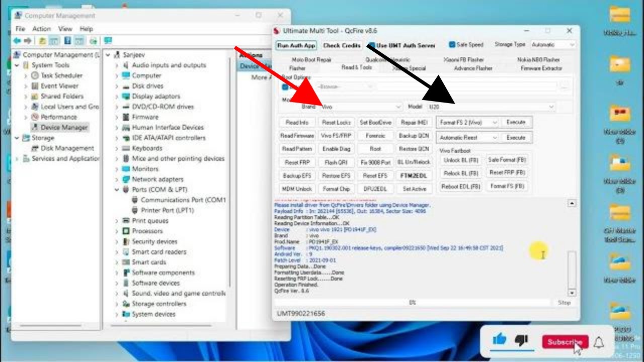Open the Storage Type dropdown
Image resolution: width=644 pixels, height=362 pixels.
552,45
